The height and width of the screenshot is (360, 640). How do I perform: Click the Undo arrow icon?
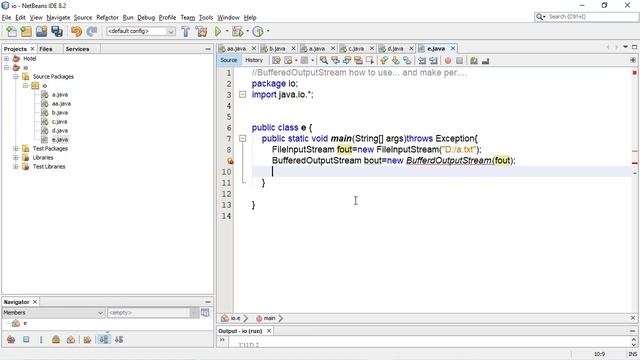tap(76, 31)
